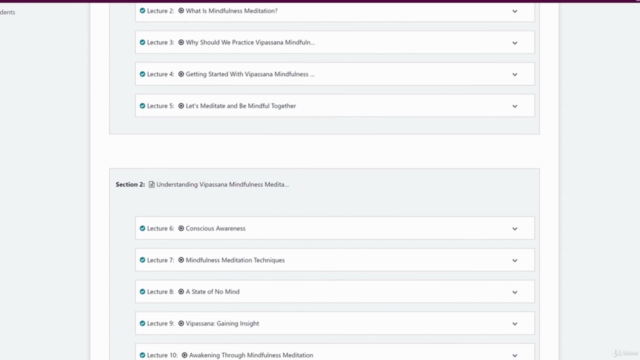
Task: Click video icon beside Awakening Through Mindfulness Meditation
Action: (x=184, y=355)
